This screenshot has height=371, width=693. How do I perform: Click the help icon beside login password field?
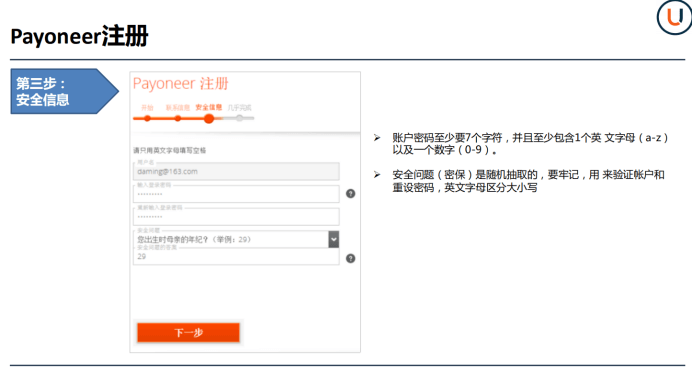click(350, 194)
